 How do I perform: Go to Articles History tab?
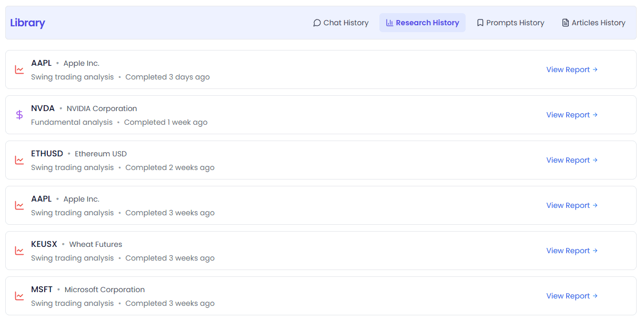(593, 23)
